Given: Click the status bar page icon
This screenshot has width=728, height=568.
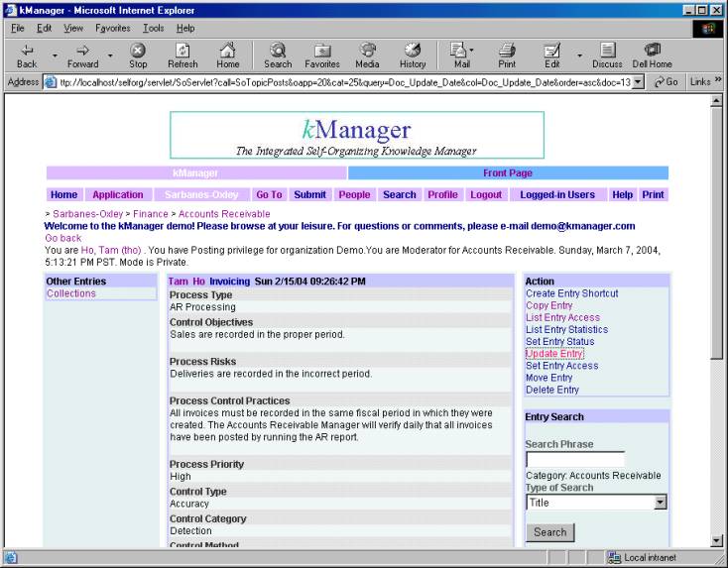Looking at the screenshot, I should pyautogui.click(x=10, y=557).
